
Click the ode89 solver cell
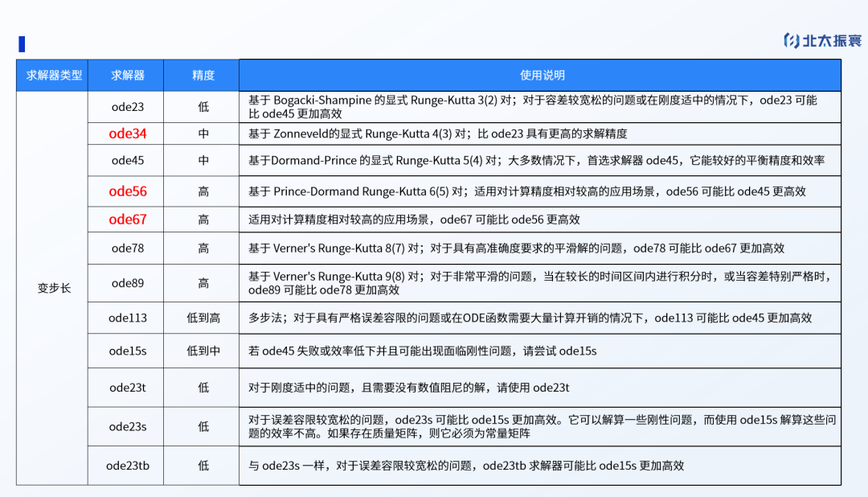128,283
